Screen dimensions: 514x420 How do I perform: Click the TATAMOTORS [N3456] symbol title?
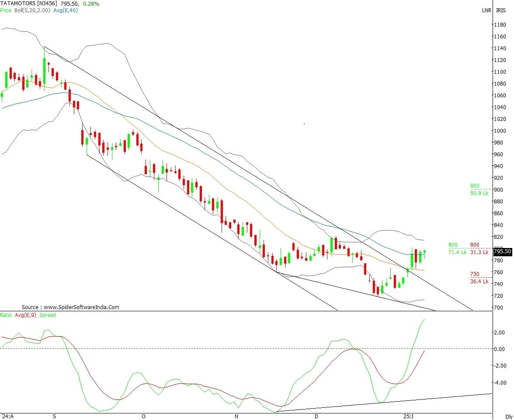[x=29, y=3]
